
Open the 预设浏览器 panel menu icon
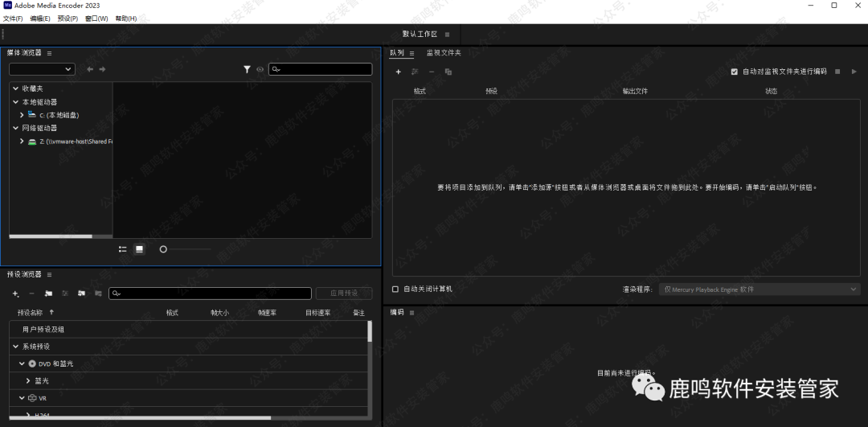click(x=49, y=275)
